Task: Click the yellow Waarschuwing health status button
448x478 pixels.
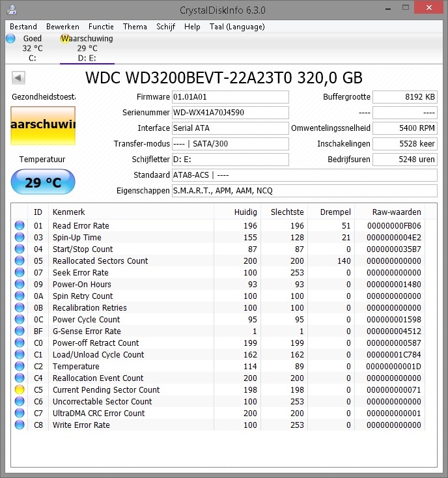Action: (x=43, y=125)
